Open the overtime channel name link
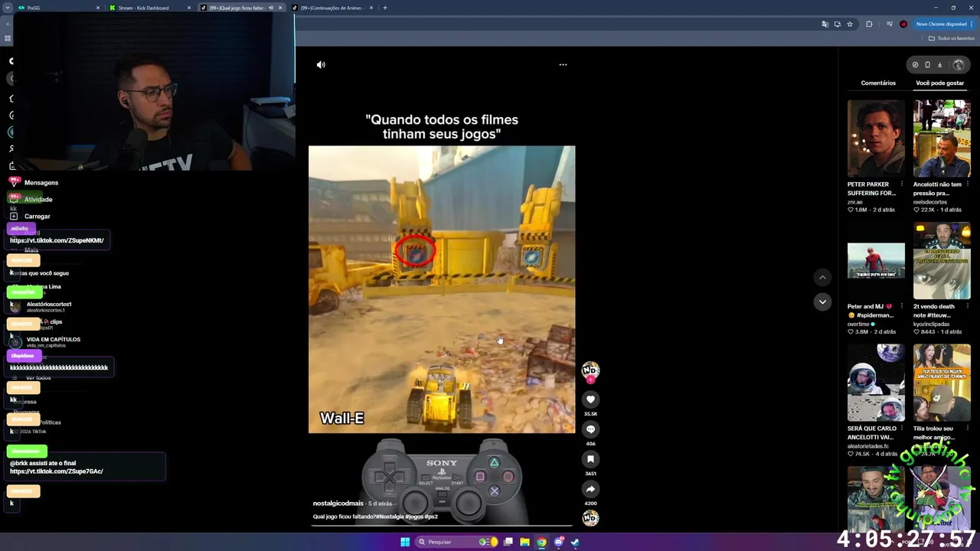The width and height of the screenshot is (980, 551). point(858,324)
